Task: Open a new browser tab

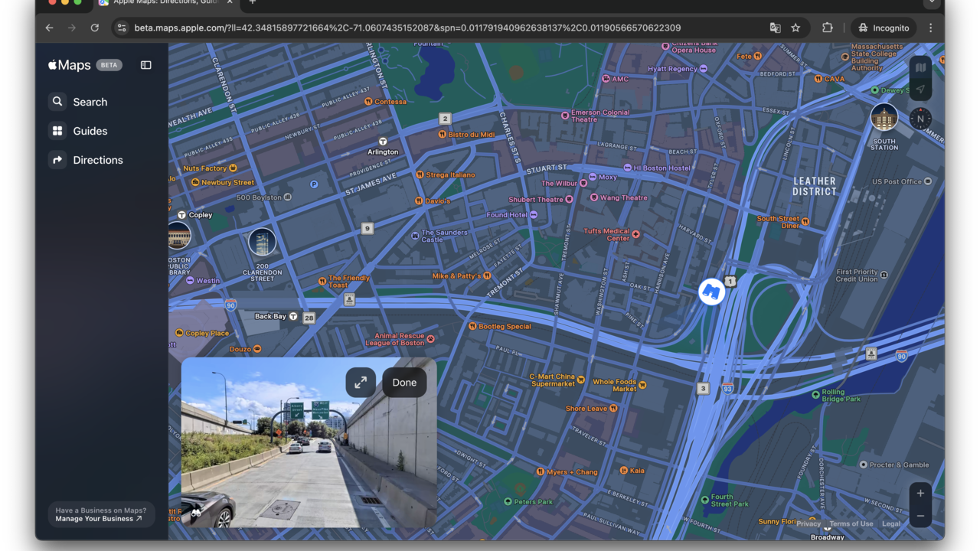Action: click(x=253, y=3)
